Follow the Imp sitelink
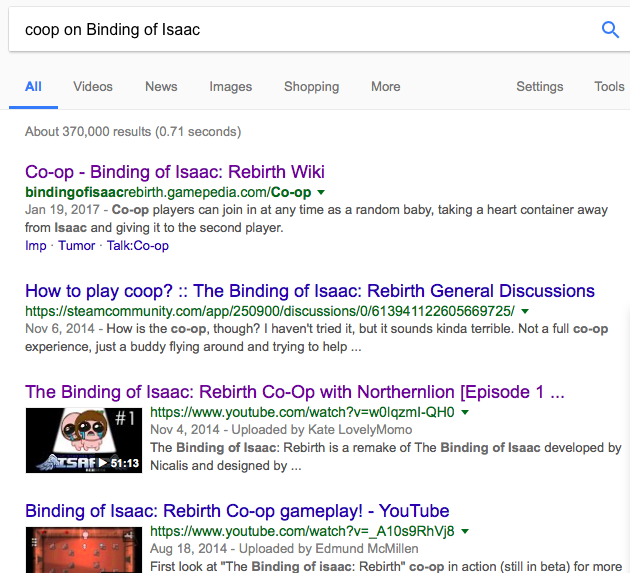Screen dimensions: 630x573 36,246
